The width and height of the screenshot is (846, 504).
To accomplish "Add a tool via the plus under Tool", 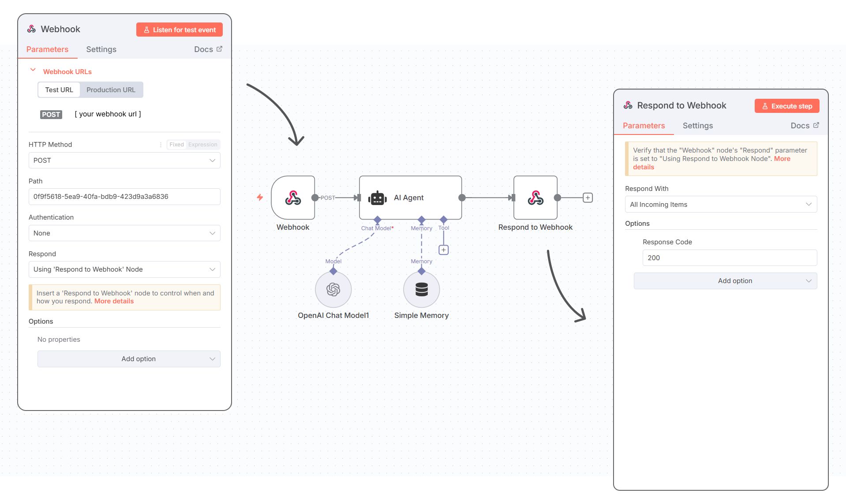I will 443,250.
